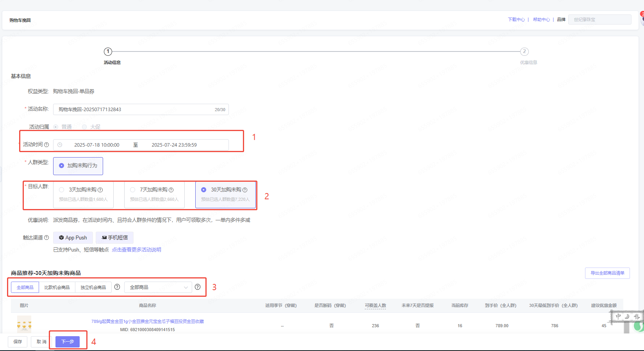The image size is (644, 351).
Task: Switch to 比款机会商品 tab
Action: [57, 287]
